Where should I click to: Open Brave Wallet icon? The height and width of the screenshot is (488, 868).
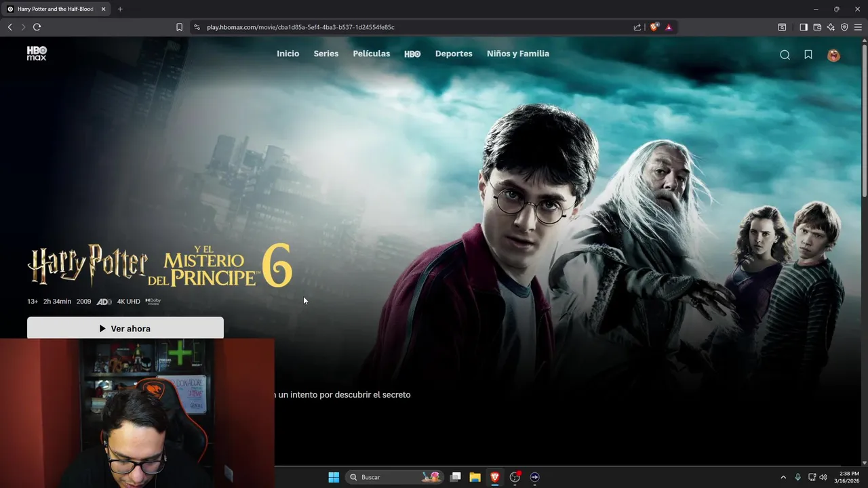817,27
